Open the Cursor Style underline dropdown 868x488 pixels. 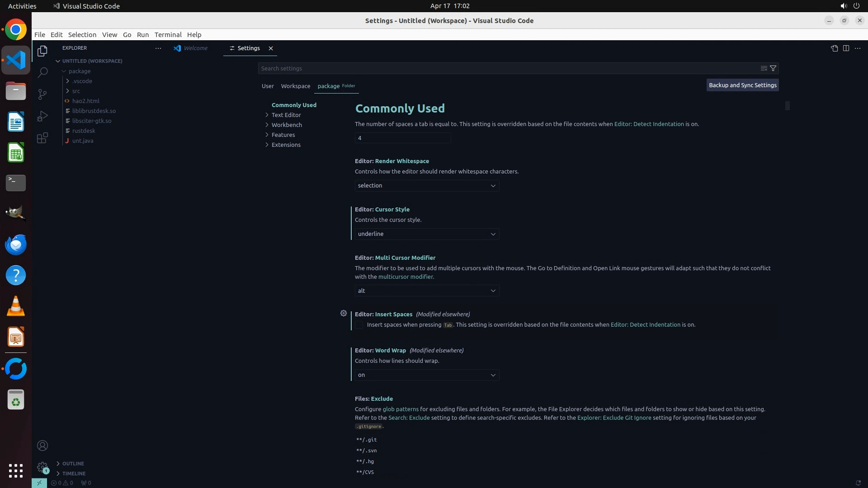(427, 234)
